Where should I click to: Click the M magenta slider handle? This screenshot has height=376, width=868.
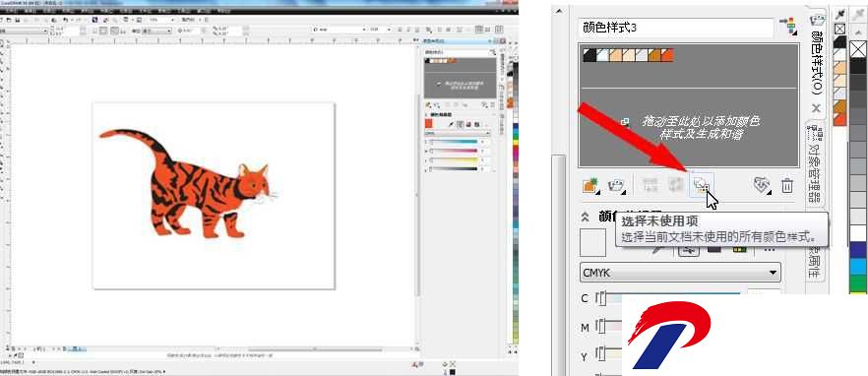(x=601, y=327)
